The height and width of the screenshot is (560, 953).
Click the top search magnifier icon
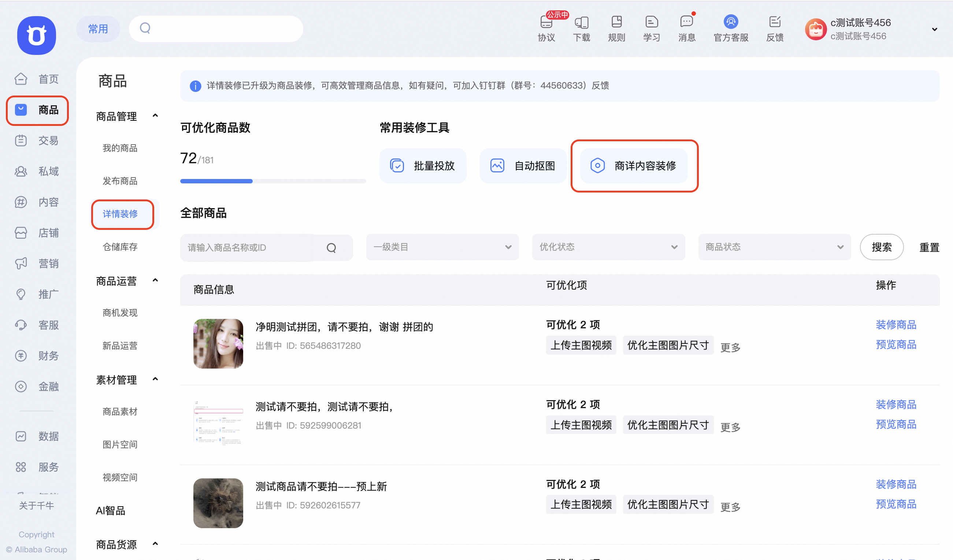(145, 28)
